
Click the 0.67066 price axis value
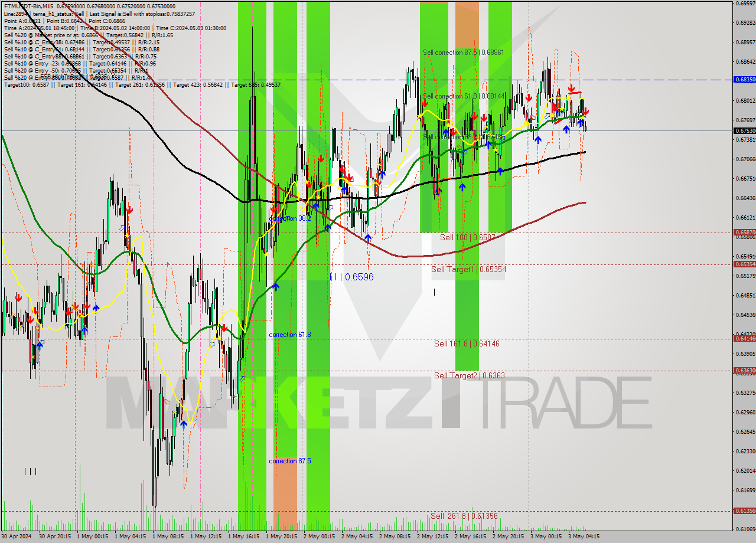pos(746,159)
